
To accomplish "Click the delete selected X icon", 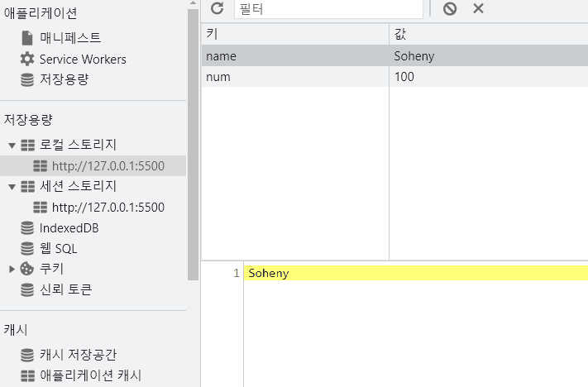I will (478, 8).
